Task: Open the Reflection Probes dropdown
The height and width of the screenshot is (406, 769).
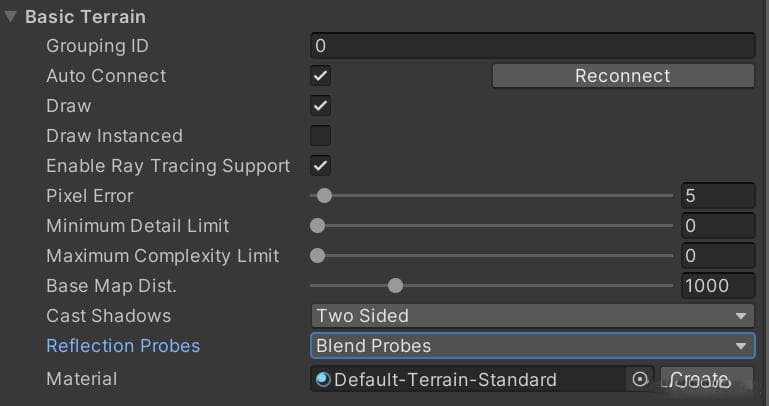Action: [532, 346]
